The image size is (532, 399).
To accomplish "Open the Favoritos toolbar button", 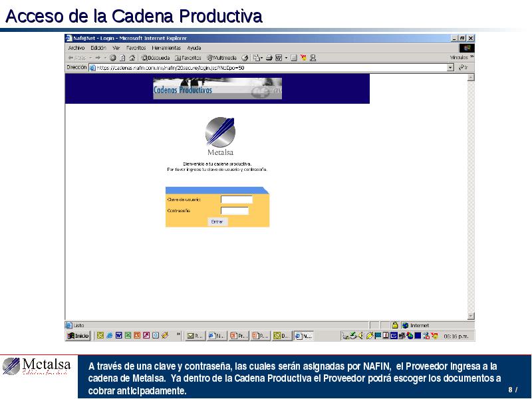I will 188,58.
